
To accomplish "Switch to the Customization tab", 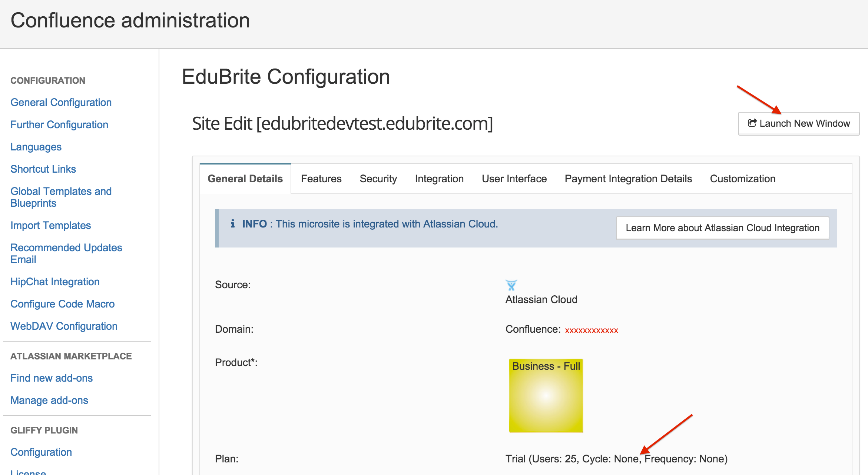I will [x=742, y=179].
